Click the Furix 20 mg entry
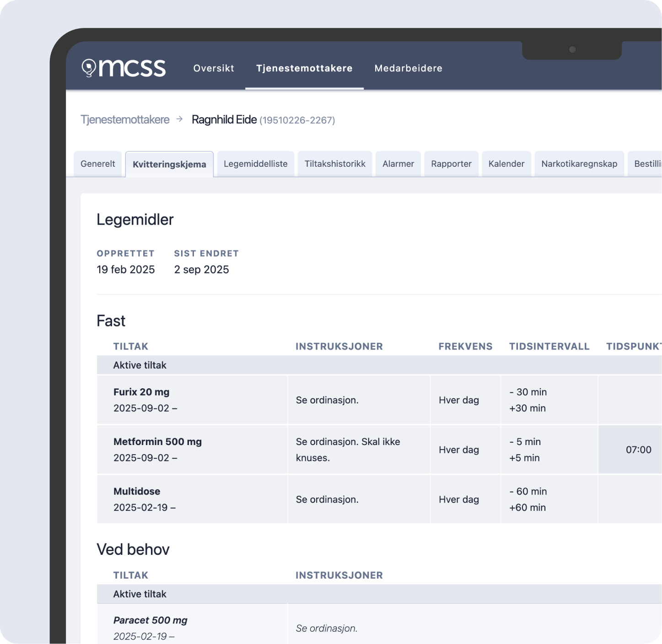This screenshot has width=662, height=644. [141, 392]
